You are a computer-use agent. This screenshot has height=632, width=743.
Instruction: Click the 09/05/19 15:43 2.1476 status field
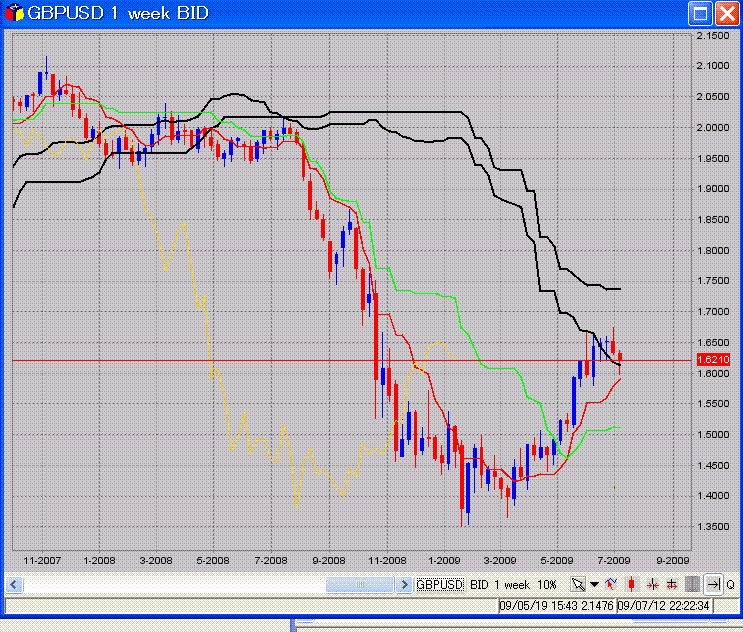click(x=557, y=605)
